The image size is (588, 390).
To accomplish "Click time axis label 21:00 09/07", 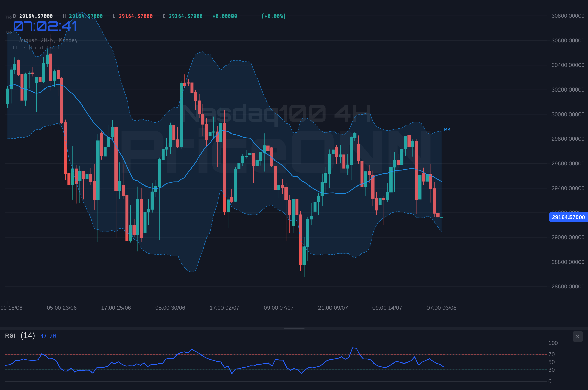I will point(333,308).
